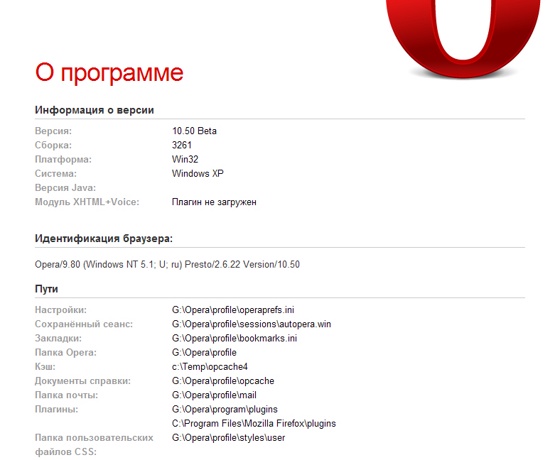The image size is (560, 460).
Task: Click the operaprefs.ini settings path
Action: [x=233, y=310]
